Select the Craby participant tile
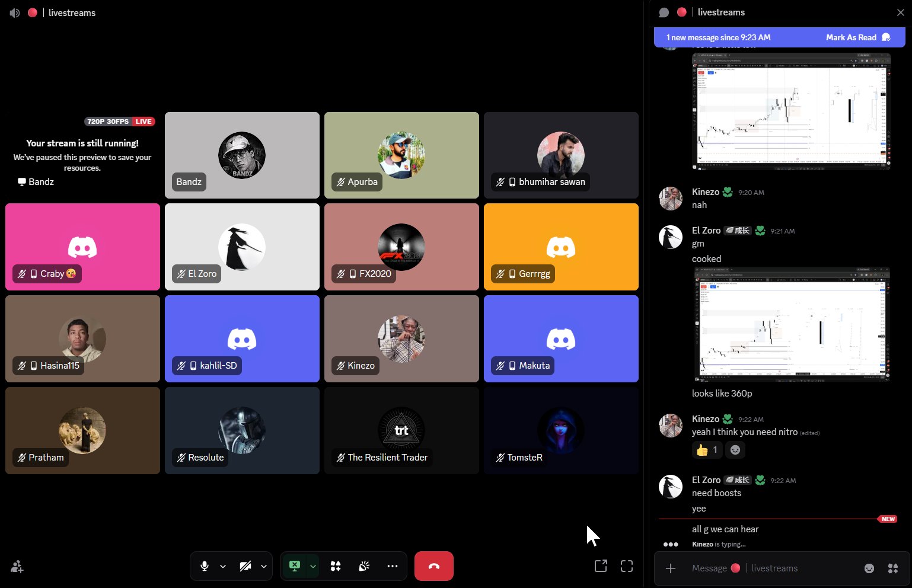Viewport: 912px width, 588px height. click(x=82, y=247)
